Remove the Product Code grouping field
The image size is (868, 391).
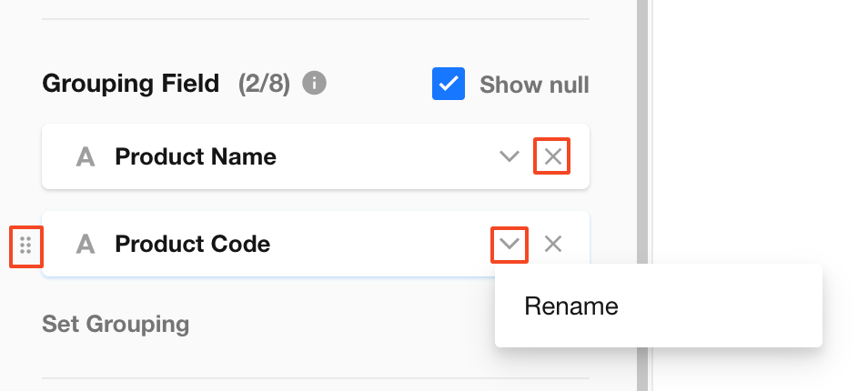tap(552, 244)
